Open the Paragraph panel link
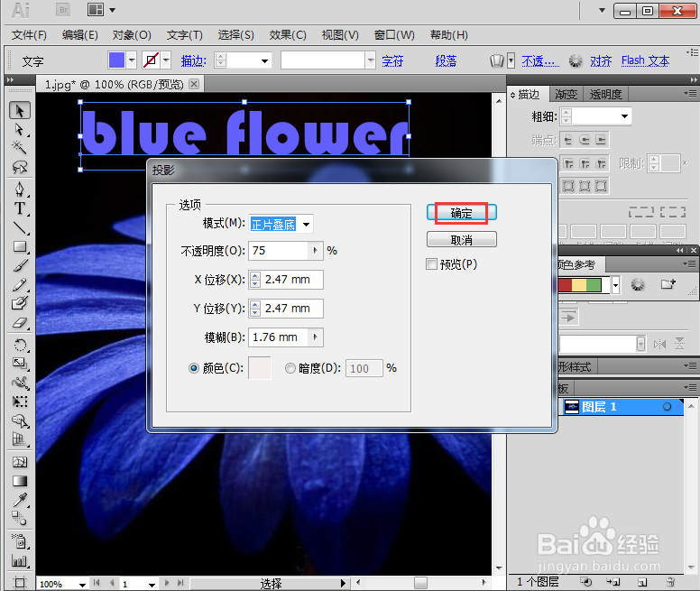 pyautogui.click(x=446, y=60)
